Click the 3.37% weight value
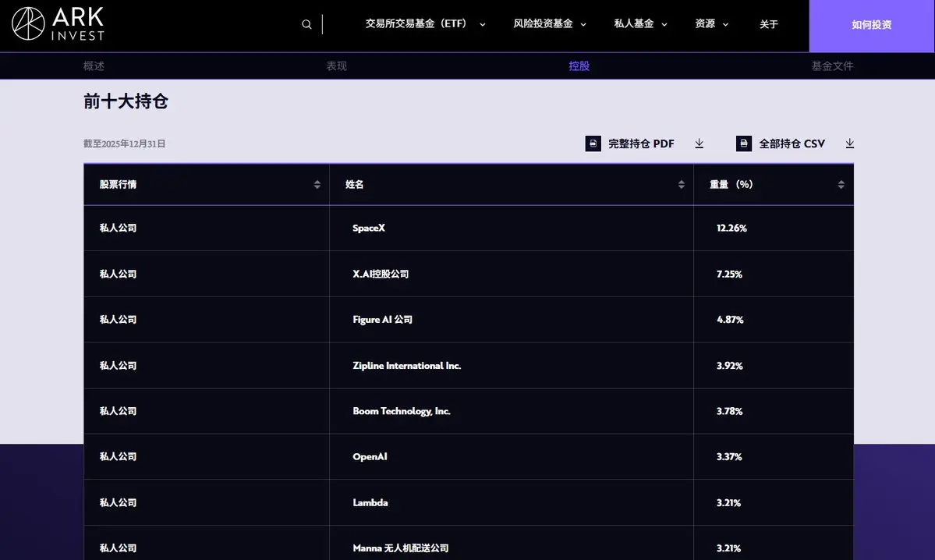The height and width of the screenshot is (560, 935). (x=729, y=457)
